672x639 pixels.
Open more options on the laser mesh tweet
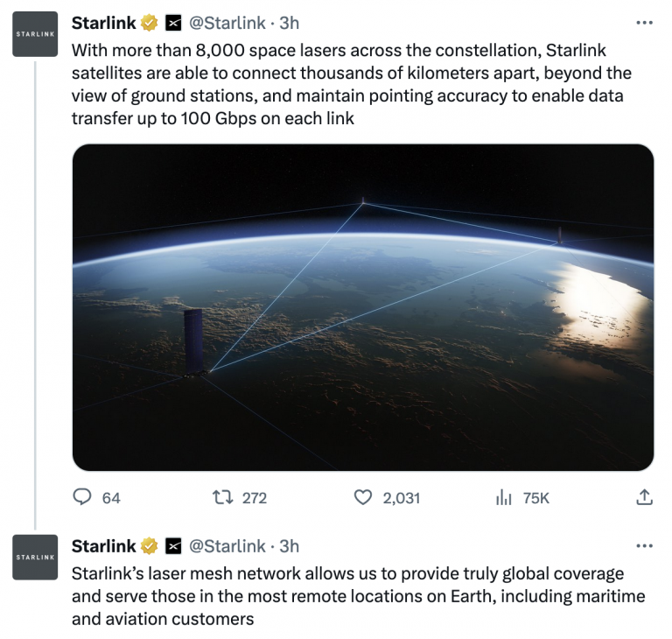coord(644,546)
